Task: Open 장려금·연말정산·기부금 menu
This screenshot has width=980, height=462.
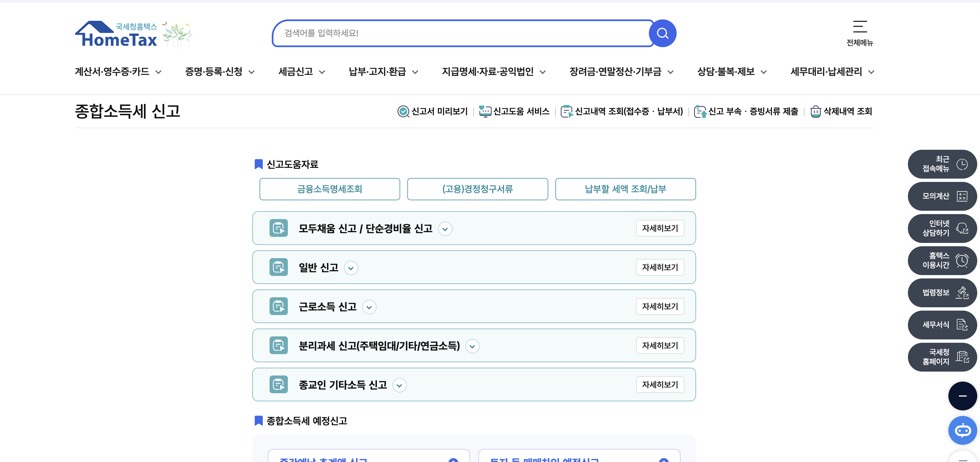Action: pyautogui.click(x=621, y=72)
